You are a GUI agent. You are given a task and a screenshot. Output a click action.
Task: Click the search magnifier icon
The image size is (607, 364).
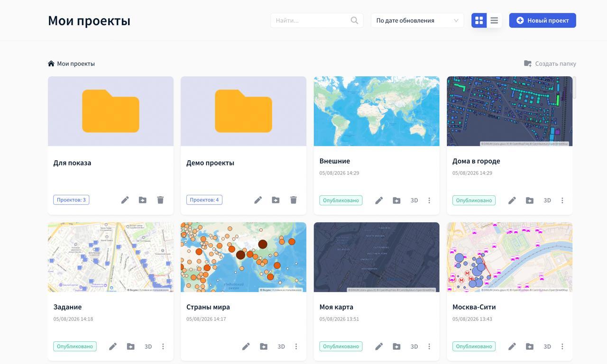point(354,20)
